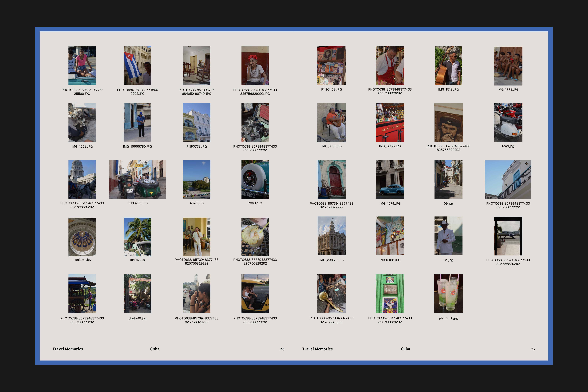This screenshot has width=588, height=392.
Task: Click the Cuban flag photo thumbnail
Action: pyautogui.click(x=137, y=65)
